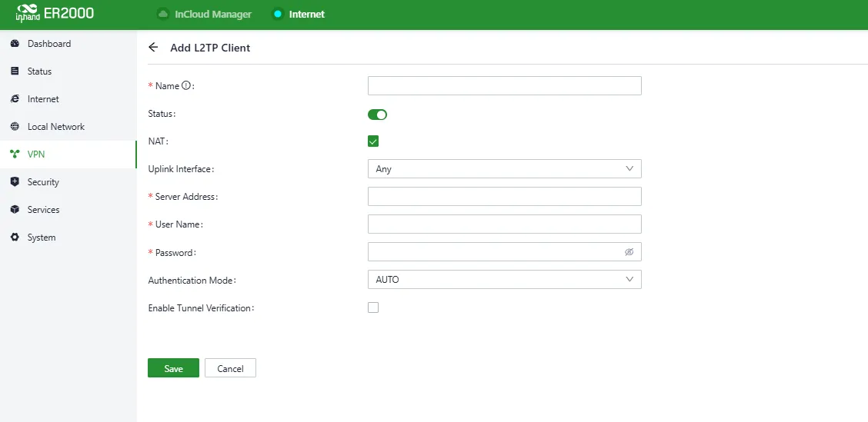Save the L2TP client configuration
Screen dimensions: 868x422
point(173,368)
